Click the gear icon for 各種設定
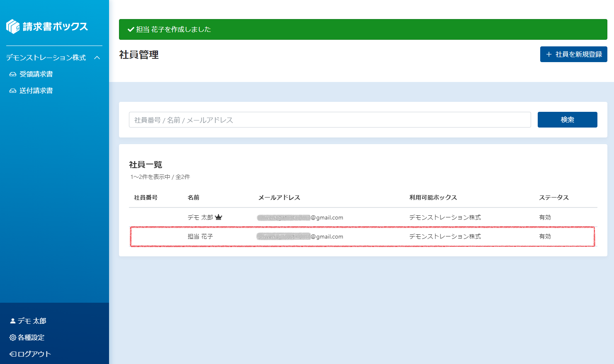The width and height of the screenshot is (614, 364). click(13, 337)
